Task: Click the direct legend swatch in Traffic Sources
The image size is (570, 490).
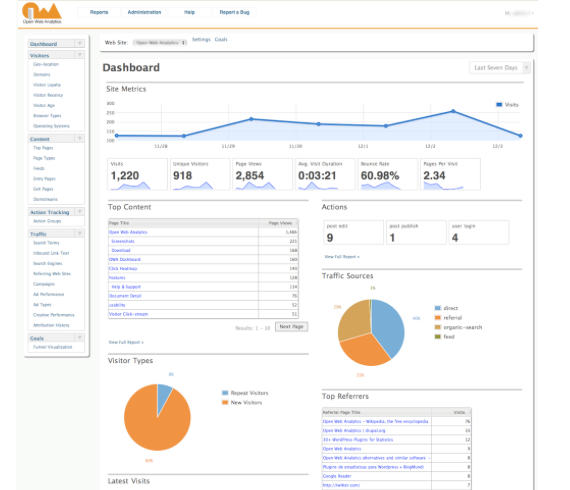Action: [x=438, y=308]
